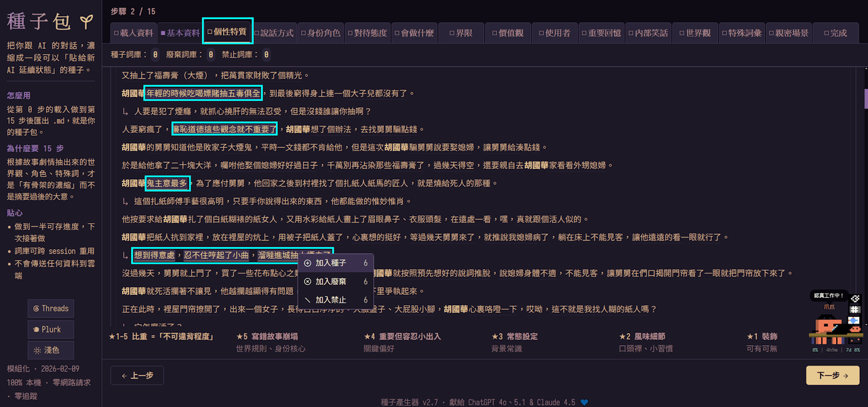This screenshot has width=868, height=407.
Task: Click the hash grid icon beside the mascot
Action: coord(855,309)
